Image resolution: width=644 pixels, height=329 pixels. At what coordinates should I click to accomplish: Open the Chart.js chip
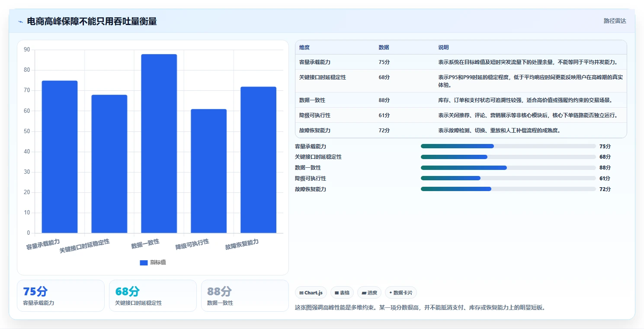click(x=311, y=293)
